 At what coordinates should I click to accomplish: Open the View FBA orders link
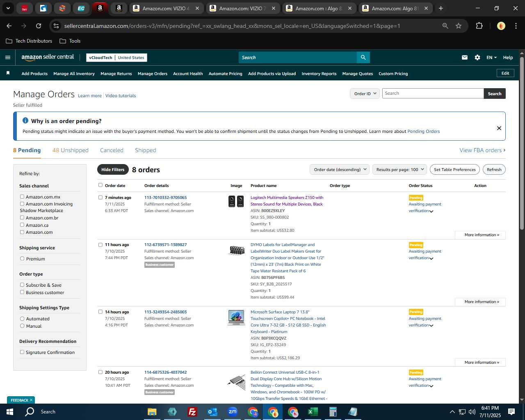pos(482,150)
